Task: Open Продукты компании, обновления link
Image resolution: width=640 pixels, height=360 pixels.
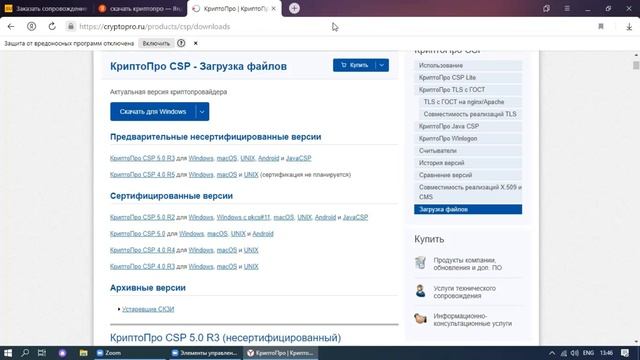Action: (x=468, y=264)
